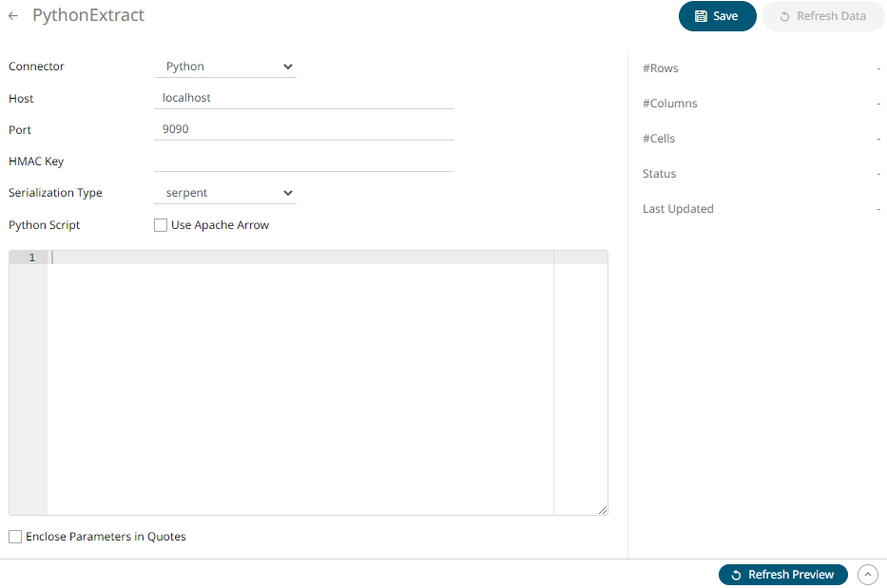Image resolution: width=887 pixels, height=588 pixels.
Task: Click the #Rows statistic row
Action: pos(761,68)
